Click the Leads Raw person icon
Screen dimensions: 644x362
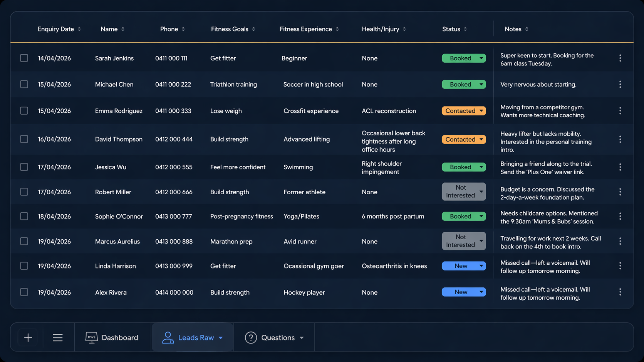click(168, 337)
